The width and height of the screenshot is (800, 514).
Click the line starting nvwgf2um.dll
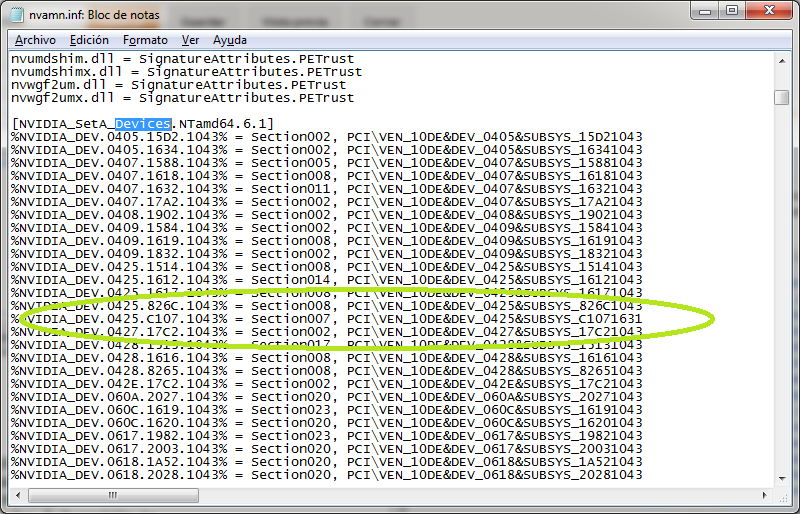(x=179, y=85)
